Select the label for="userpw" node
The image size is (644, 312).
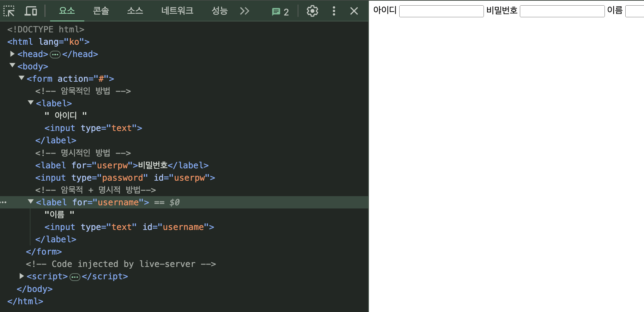[122, 165]
